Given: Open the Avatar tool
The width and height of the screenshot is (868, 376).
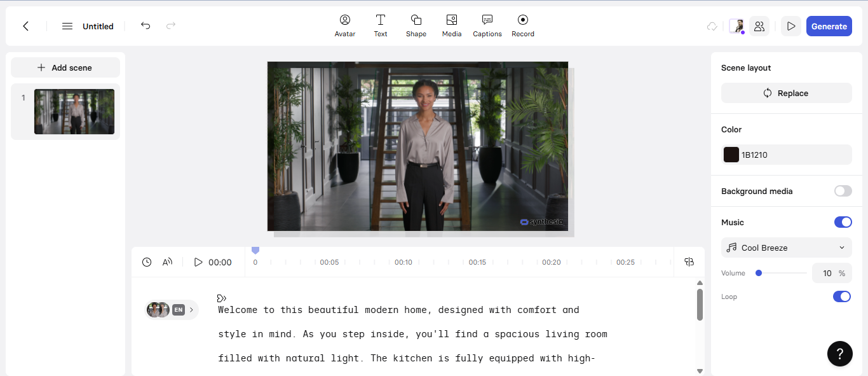Looking at the screenshot, I should pos(345,26).
